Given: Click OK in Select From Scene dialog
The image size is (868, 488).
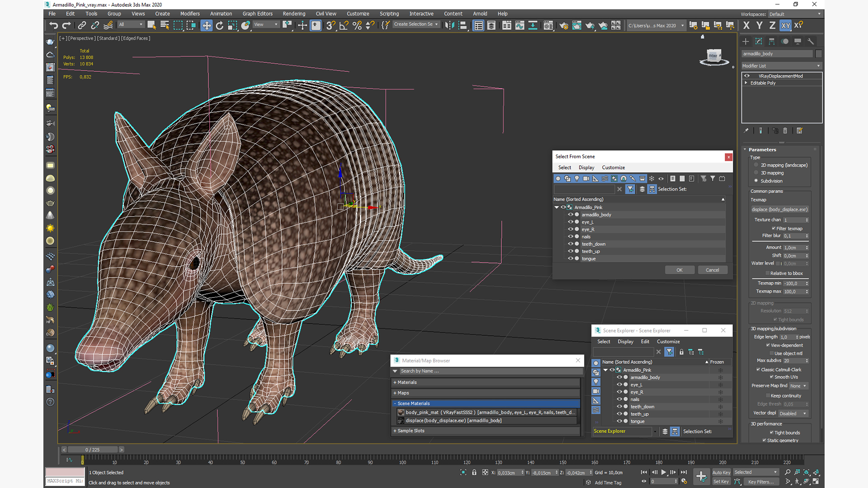Looking at the screenshot, I should tap(679, 270).
